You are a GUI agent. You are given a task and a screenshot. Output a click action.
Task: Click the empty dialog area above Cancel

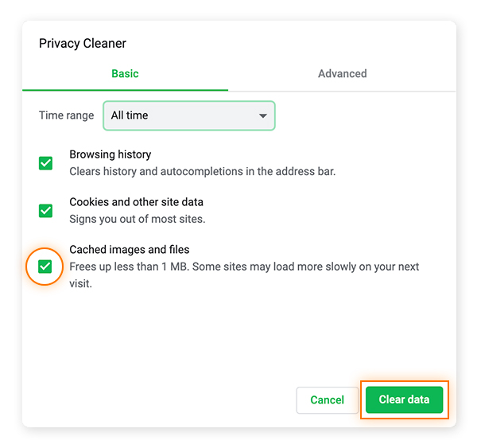[x=238, y=342]
